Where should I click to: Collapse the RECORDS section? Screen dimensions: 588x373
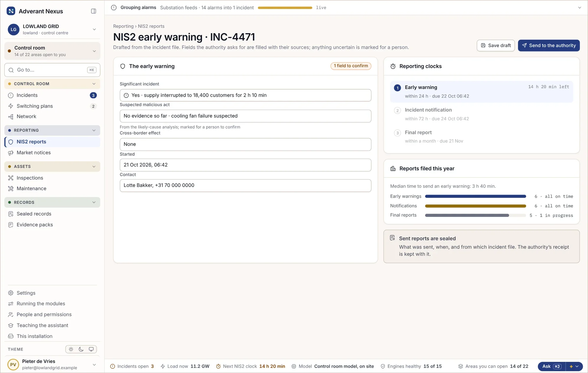tap(52, 202)
